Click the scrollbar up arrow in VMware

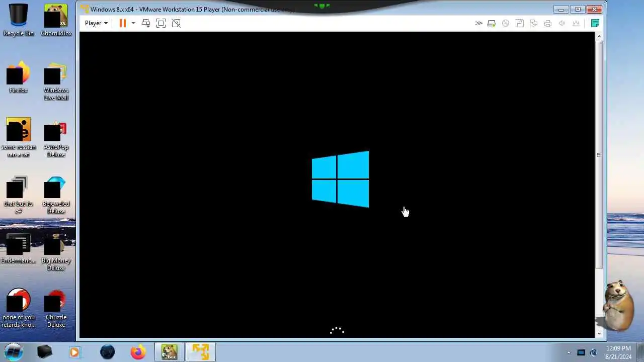[599, 36]
